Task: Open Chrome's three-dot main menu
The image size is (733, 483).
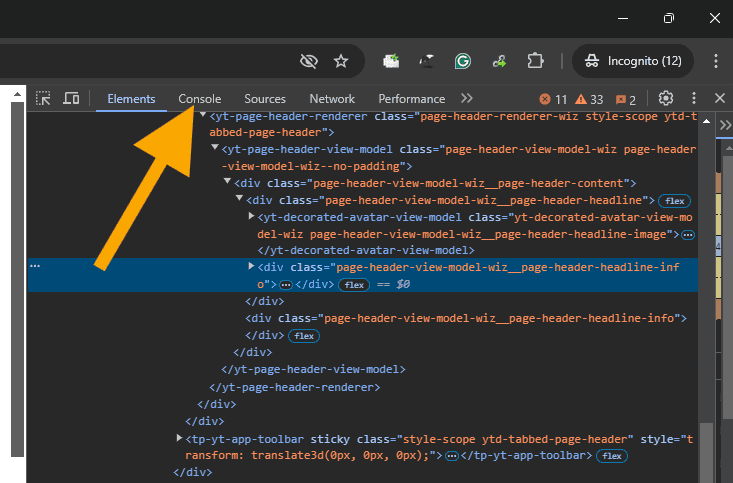Action: [715, 61]
